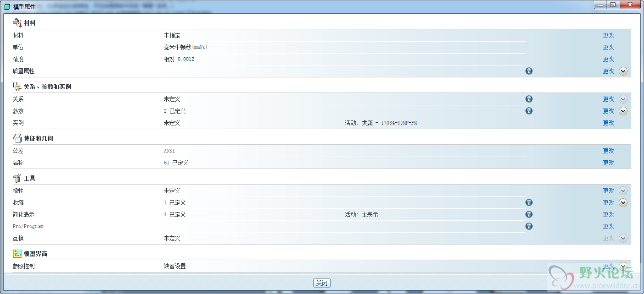Screen dimensions: 644x294
Task: Click 更改 for 简化表示 row
Action: pyautogui.click(x=608, y=214)
